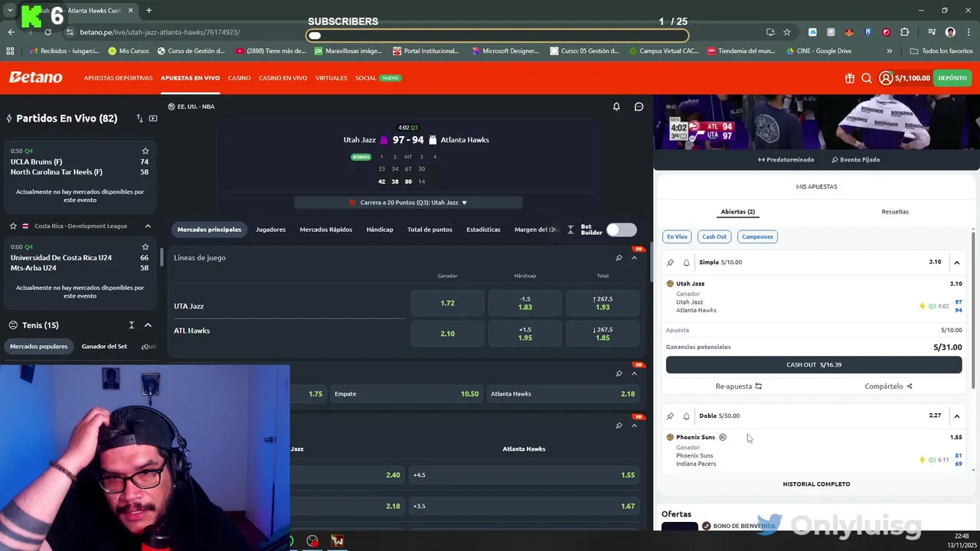Image resolution: width=980 pixels, height=551 pixels.
Task: Select over 267.5 total at 1.93
Action: (603, 303)
